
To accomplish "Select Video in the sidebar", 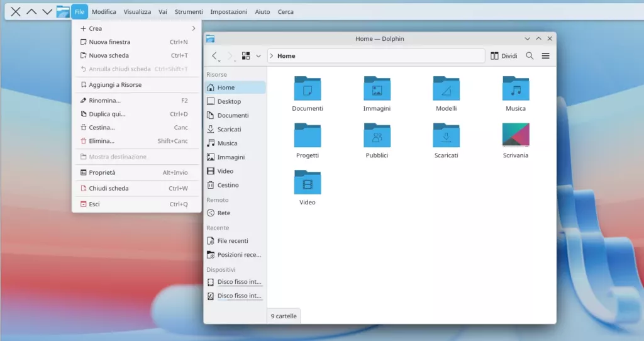I will pos(235,171).
